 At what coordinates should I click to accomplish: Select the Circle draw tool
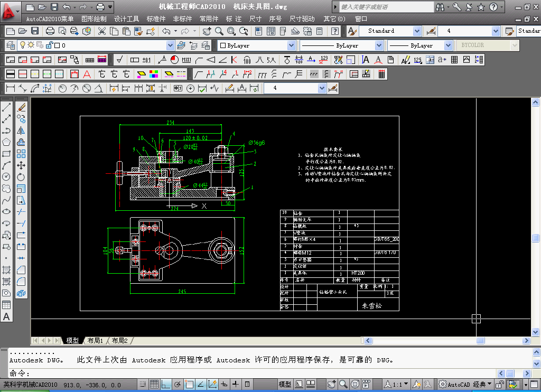pyautogui.click(x=6, y=176)
